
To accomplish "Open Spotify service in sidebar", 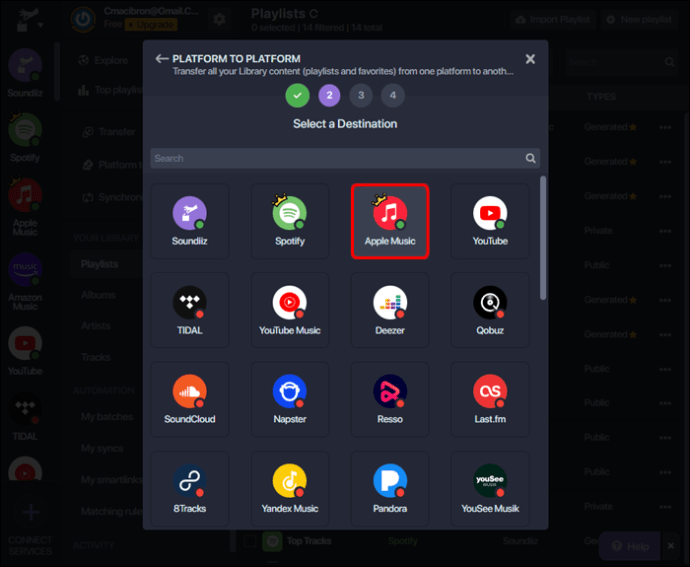I will (25, 138).
